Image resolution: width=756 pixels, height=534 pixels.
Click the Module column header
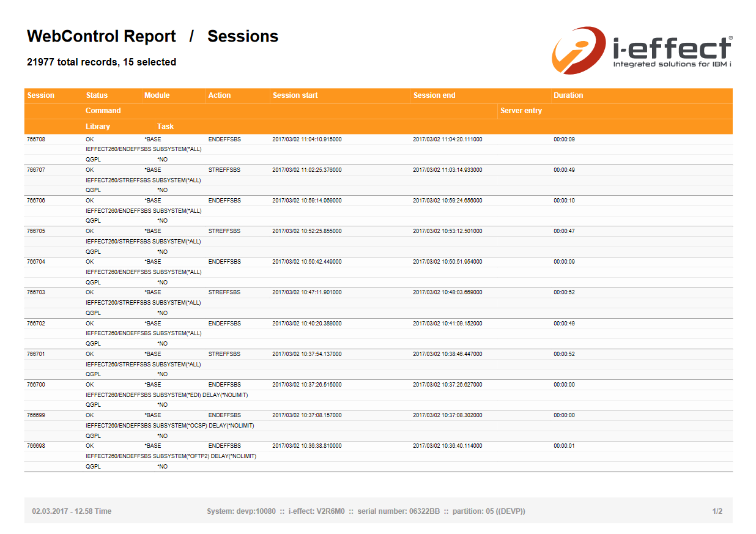tap(157, 95)
